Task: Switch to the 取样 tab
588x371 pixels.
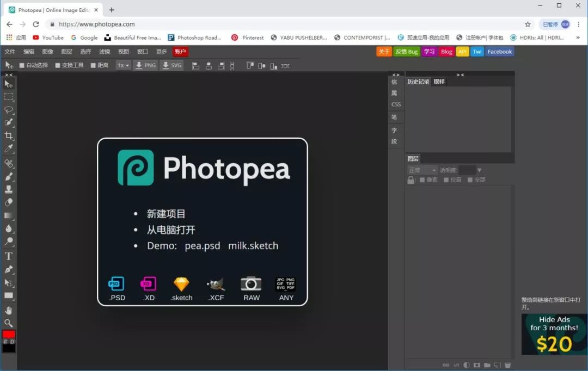Action: tap(439, 82)
